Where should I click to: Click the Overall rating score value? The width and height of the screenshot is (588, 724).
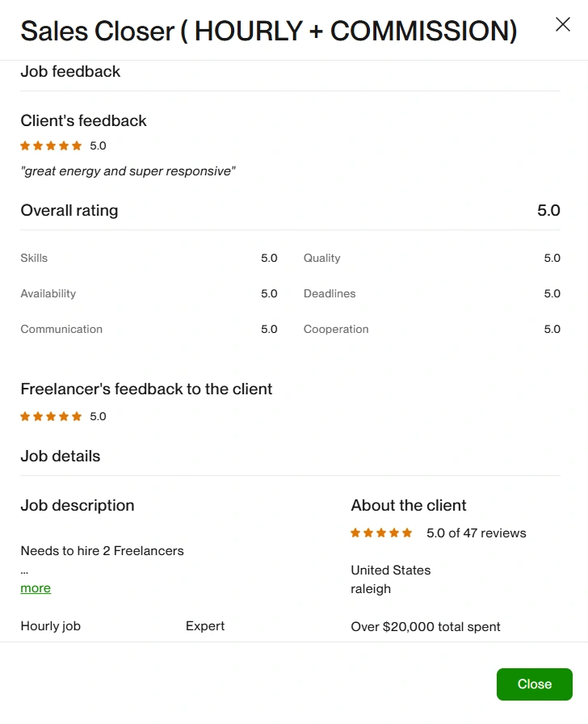[548, 211]
